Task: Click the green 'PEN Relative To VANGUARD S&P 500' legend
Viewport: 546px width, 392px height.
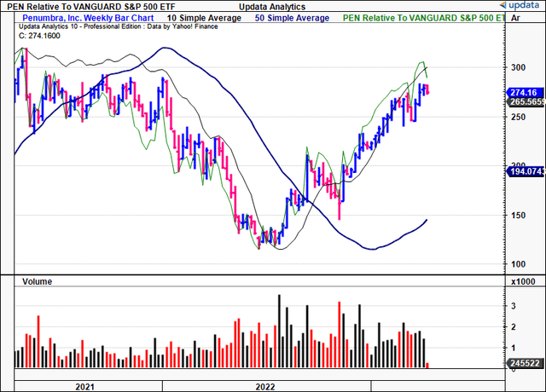Action: pos(423,18)
